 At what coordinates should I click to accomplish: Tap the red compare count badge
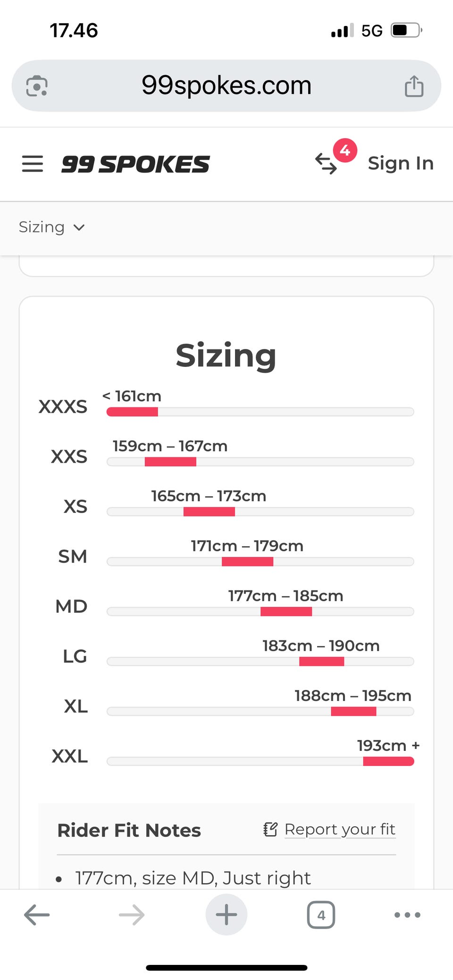pyautogui.click(x=345, y=150)
